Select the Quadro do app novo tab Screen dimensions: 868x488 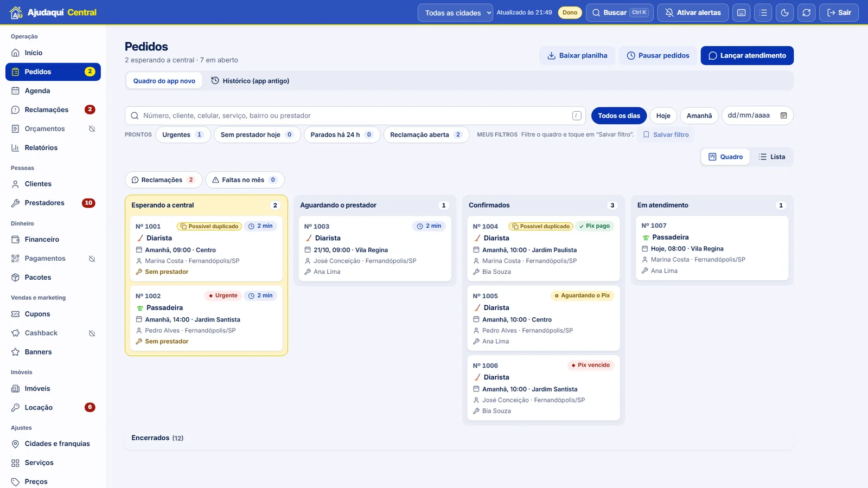pos(164,81)
